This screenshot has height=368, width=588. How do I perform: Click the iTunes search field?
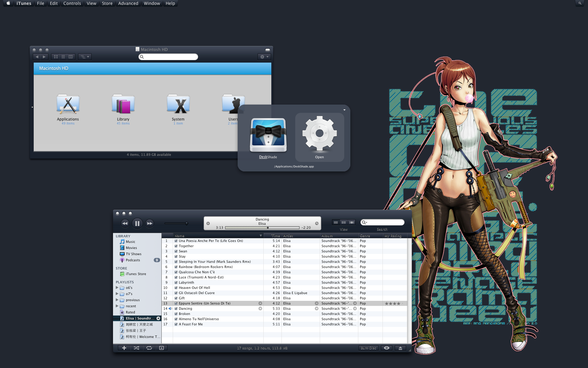coord(382,222)
